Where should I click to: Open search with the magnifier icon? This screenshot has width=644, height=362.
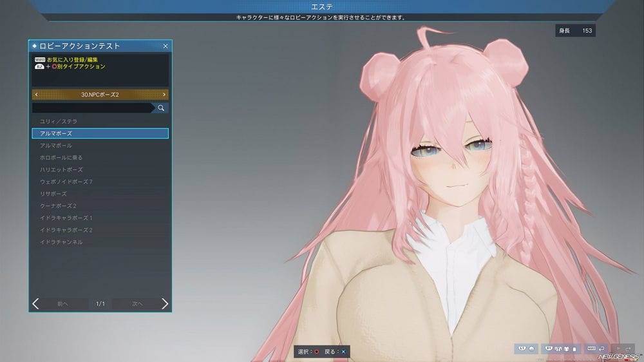click(161, 108)
